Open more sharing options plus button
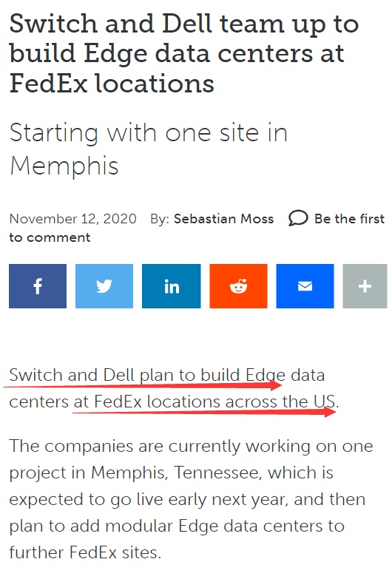392x579 pixels. 365,286
